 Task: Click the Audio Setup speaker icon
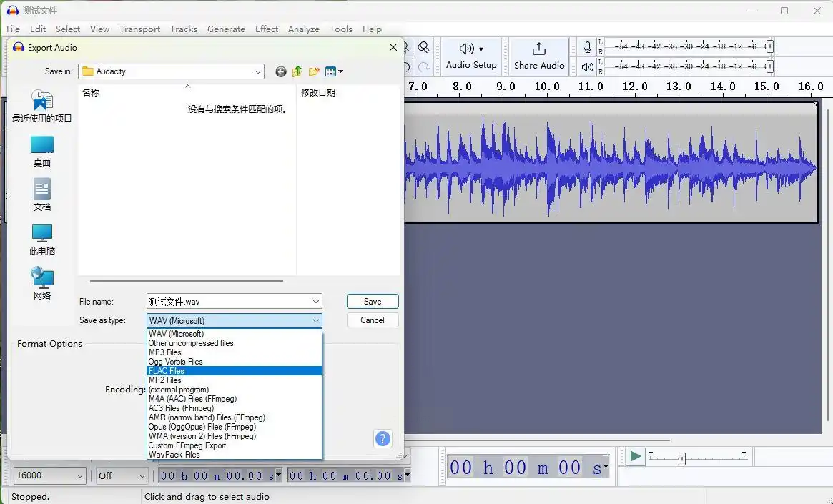(467, 49)
